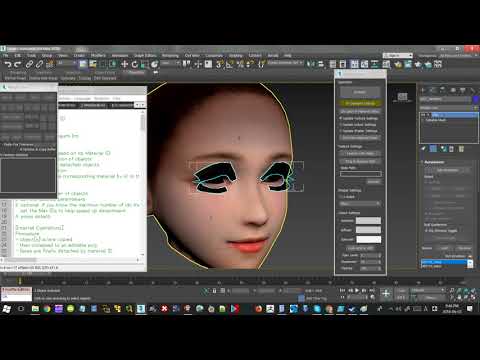Select the Select and Link tool
Screen dimensions: 480x360
tap(29, 64)
